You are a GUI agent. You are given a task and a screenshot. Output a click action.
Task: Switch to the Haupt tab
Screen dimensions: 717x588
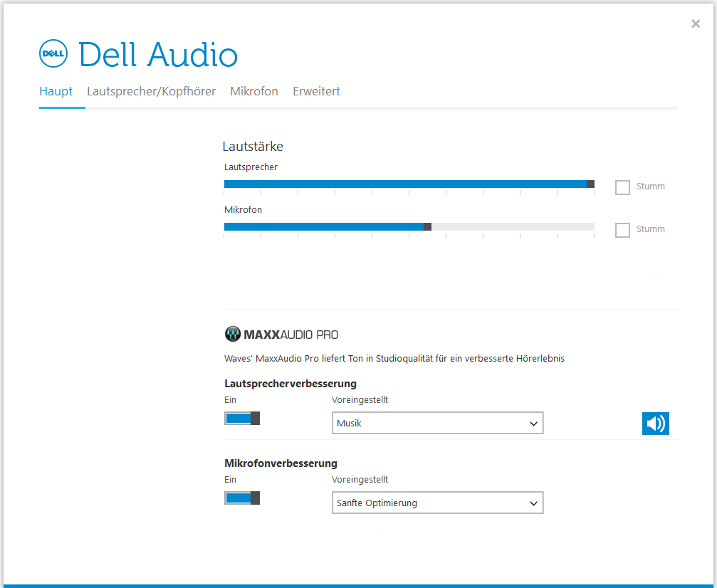pyautogui.click(x=56, y=91)
